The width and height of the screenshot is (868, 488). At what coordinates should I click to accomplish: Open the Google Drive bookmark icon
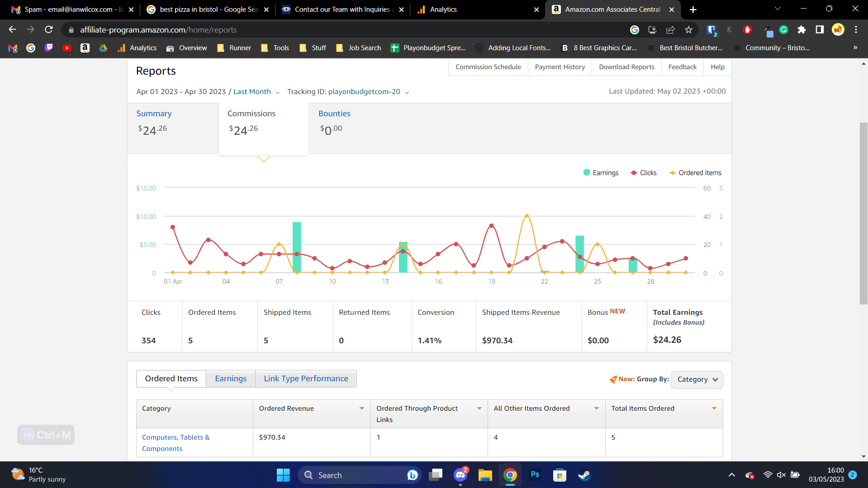(103, 48)
